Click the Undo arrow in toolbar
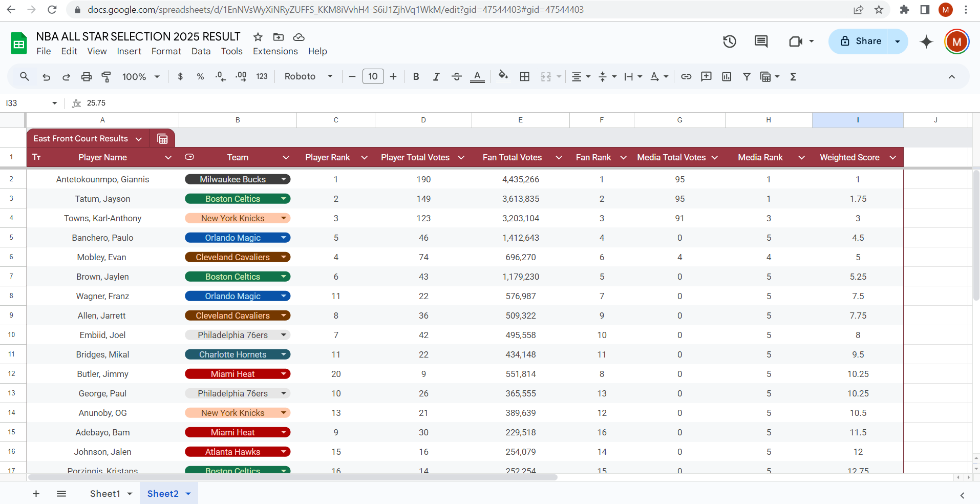 (46, 77)
